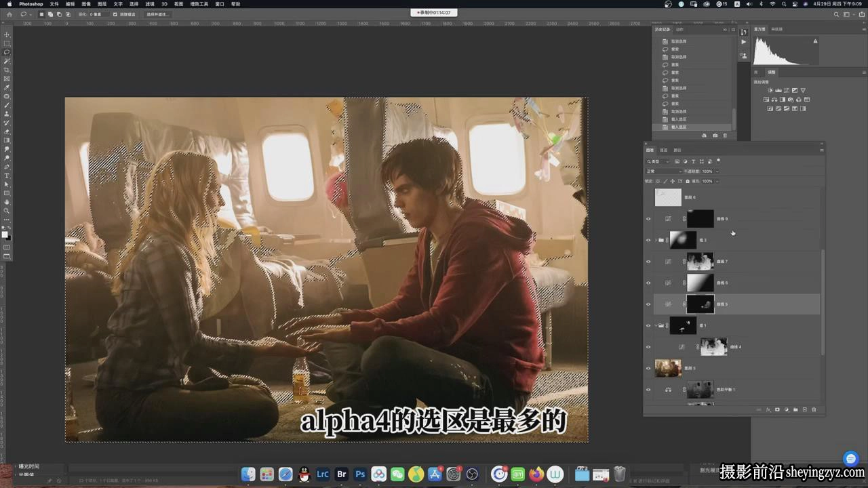
Task: Switch to the 通道 tab
Action: click(663, 150)
